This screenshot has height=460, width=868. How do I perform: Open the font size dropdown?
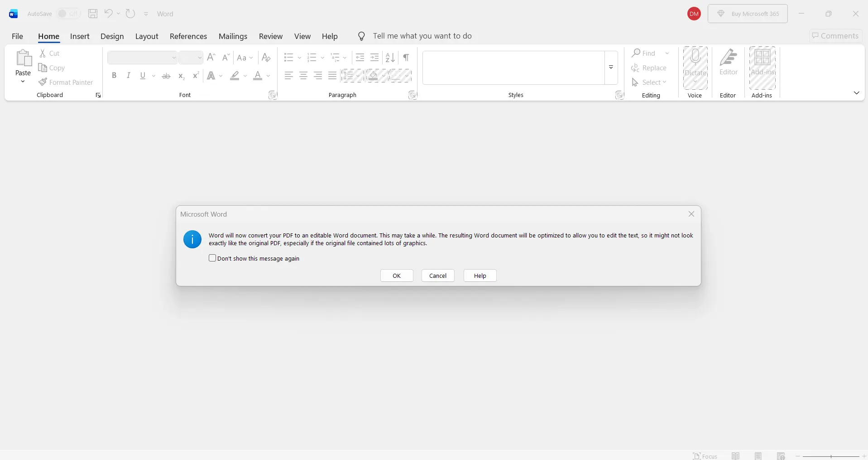tap(199, 58)
